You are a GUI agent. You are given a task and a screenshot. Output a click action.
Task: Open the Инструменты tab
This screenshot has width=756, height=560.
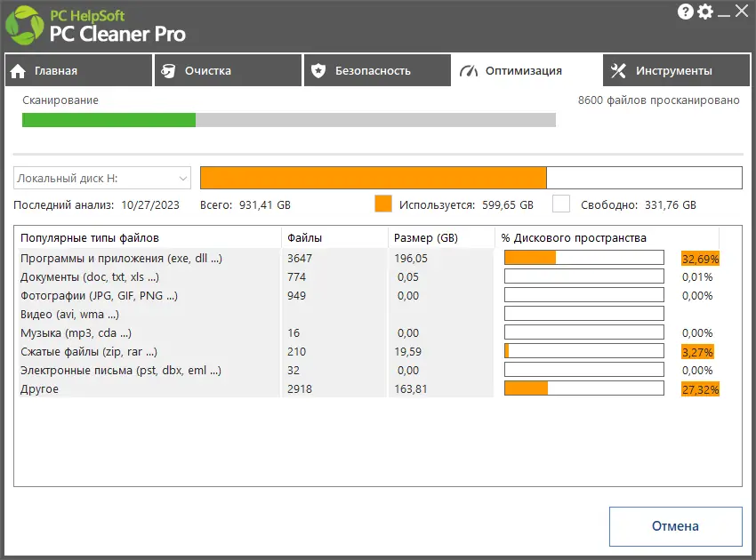(x=677, y=70)
